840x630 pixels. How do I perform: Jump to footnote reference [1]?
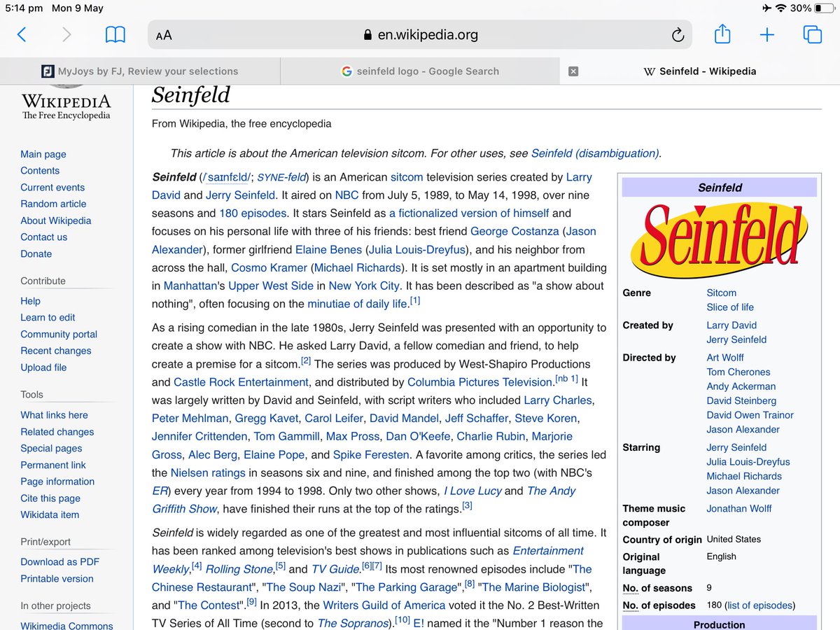pyautogui.click(x=415, y=301)
